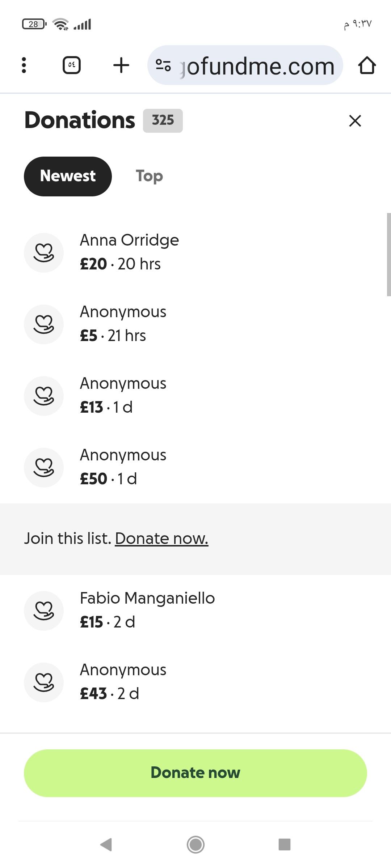This screenshot has width=391, height=868.
Task: Switch to the Newest donations tab
Action: 68,176
